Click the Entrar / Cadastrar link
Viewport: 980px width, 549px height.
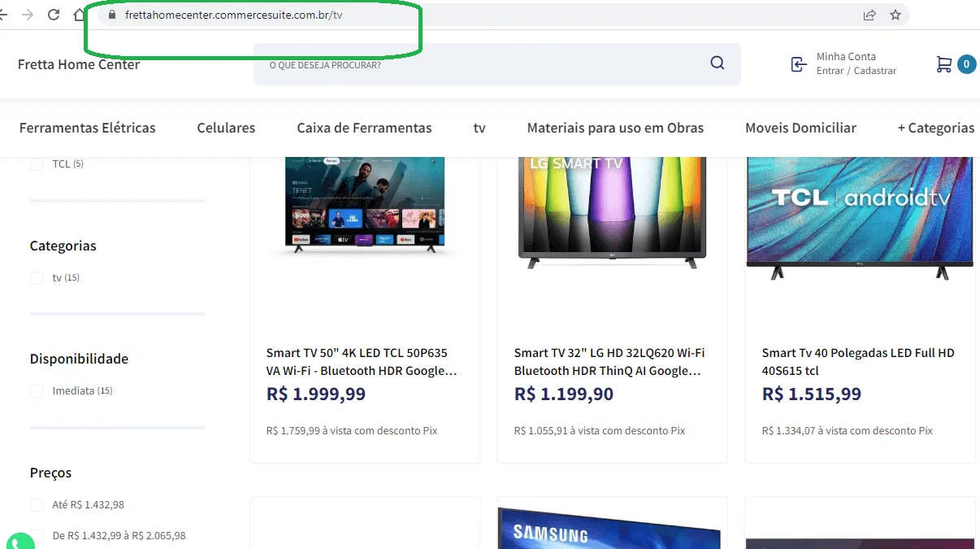[x=856, y=71]
